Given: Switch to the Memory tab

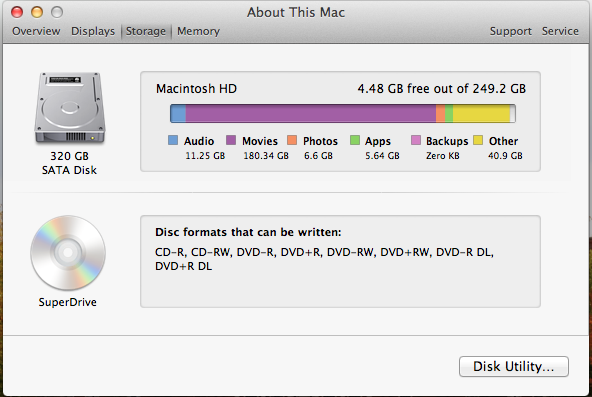Looking at the screenshot, I should click(198, 31).
